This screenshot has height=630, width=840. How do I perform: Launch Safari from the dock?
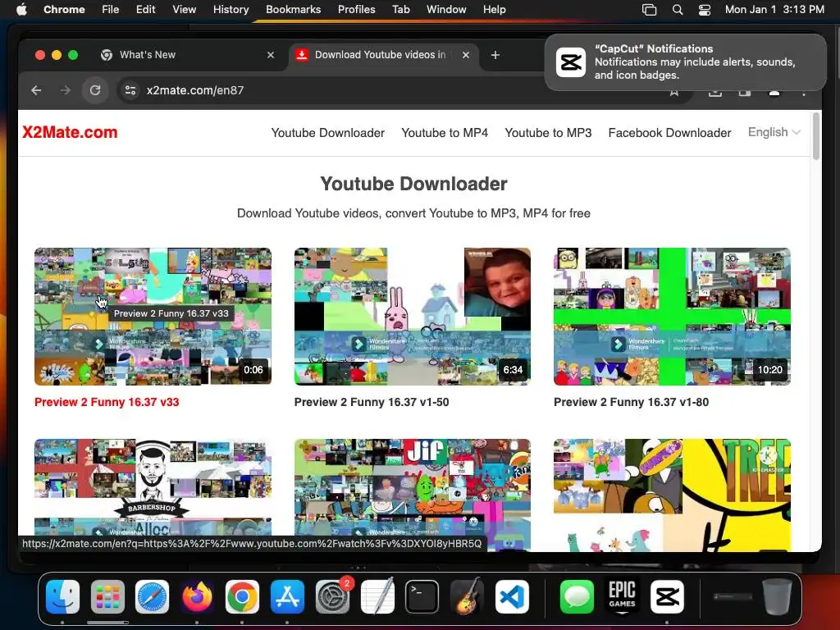[x=152, y=596]
